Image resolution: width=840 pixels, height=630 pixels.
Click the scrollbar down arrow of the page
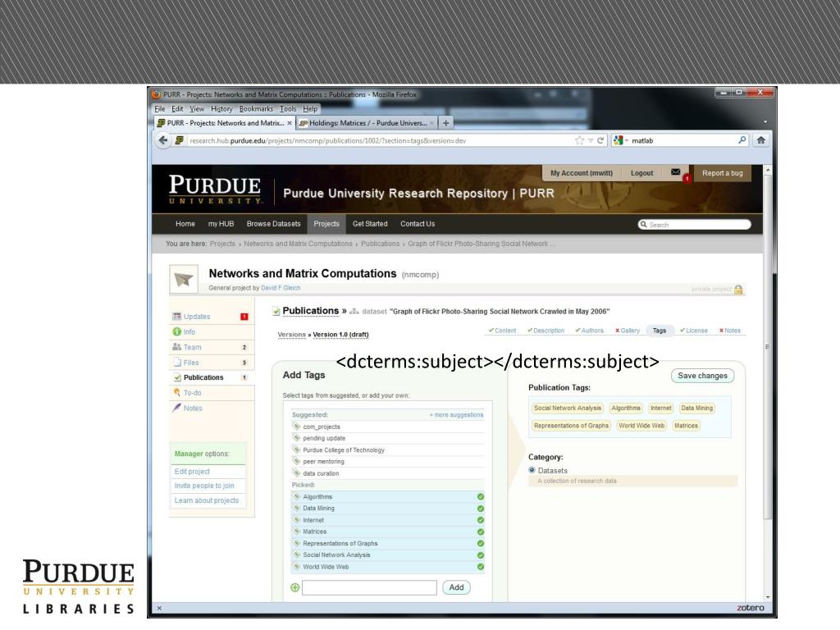tap(768, 597)
